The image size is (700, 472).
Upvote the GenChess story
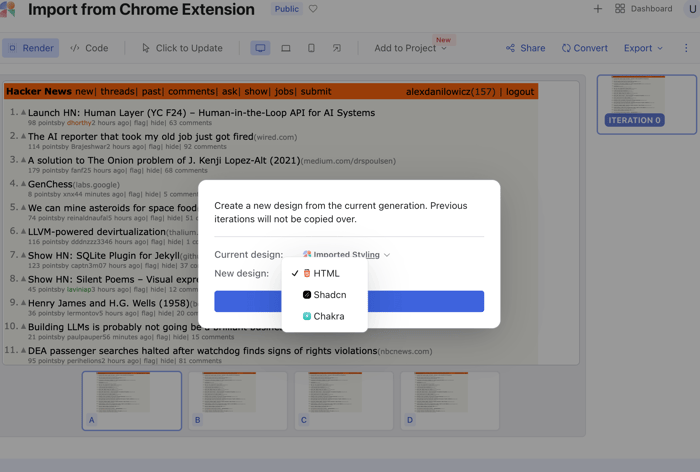pos(23,184)
